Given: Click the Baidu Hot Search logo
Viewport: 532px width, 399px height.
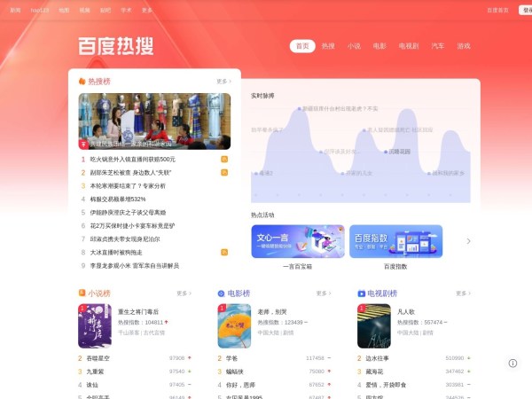Looking at the screenshot, I should (115, 46).
